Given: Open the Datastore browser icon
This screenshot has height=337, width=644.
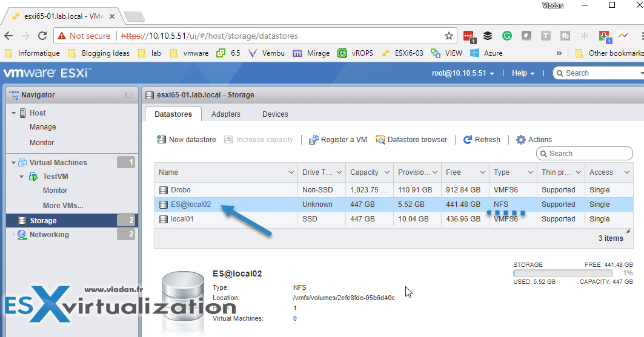Looking at the screenshot, I should pos(380,140).
